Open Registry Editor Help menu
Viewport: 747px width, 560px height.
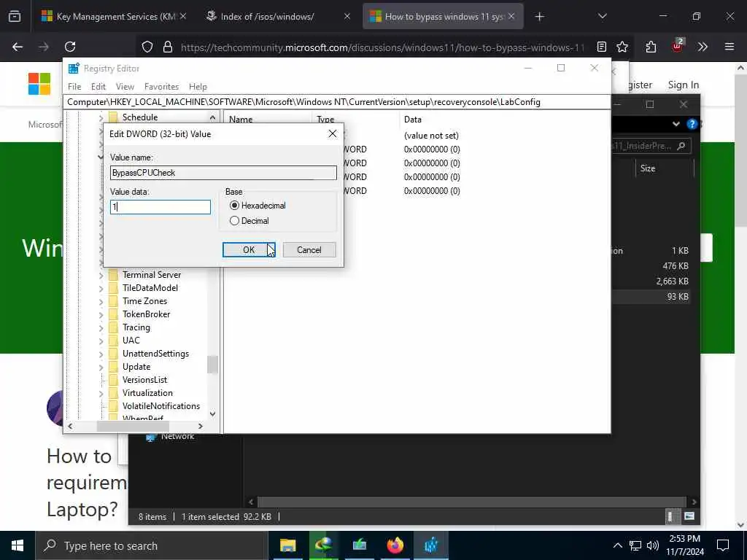coord(198,87)
